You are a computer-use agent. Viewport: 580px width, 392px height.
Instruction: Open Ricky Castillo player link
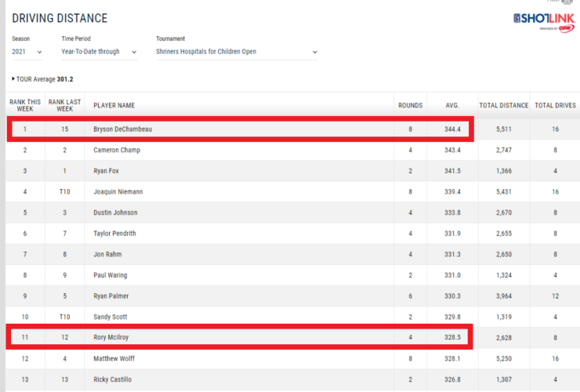[112, 379]
